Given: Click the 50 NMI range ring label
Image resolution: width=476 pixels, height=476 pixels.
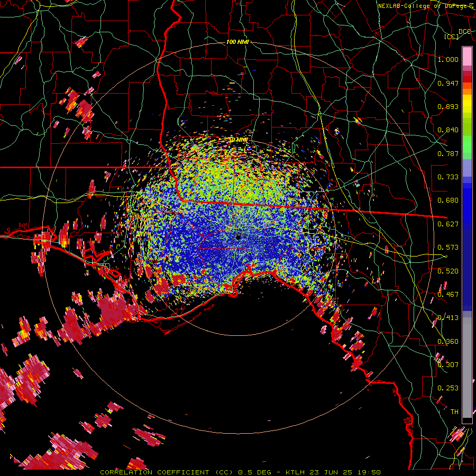Looking at the screenshot, I should (x=238, y=140).
